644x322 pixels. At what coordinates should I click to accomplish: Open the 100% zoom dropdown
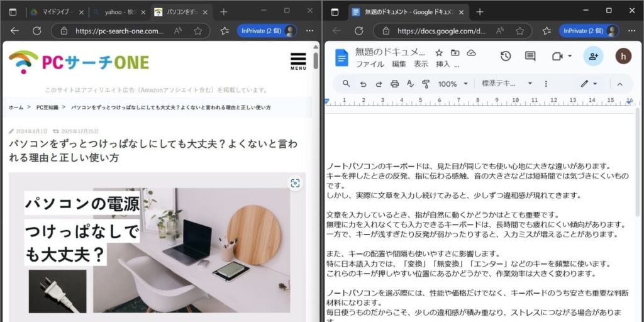tap(453, 84)
